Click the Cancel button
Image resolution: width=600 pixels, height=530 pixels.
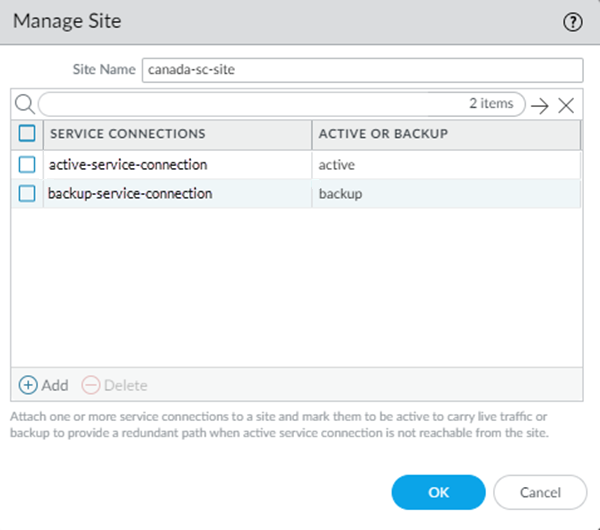[x=540, y=492]
